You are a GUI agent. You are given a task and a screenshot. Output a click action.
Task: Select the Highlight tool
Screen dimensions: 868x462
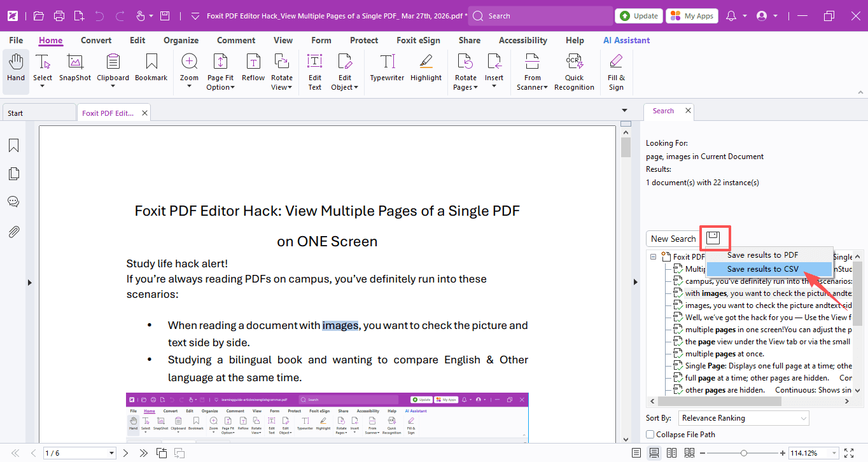point(426,69)
